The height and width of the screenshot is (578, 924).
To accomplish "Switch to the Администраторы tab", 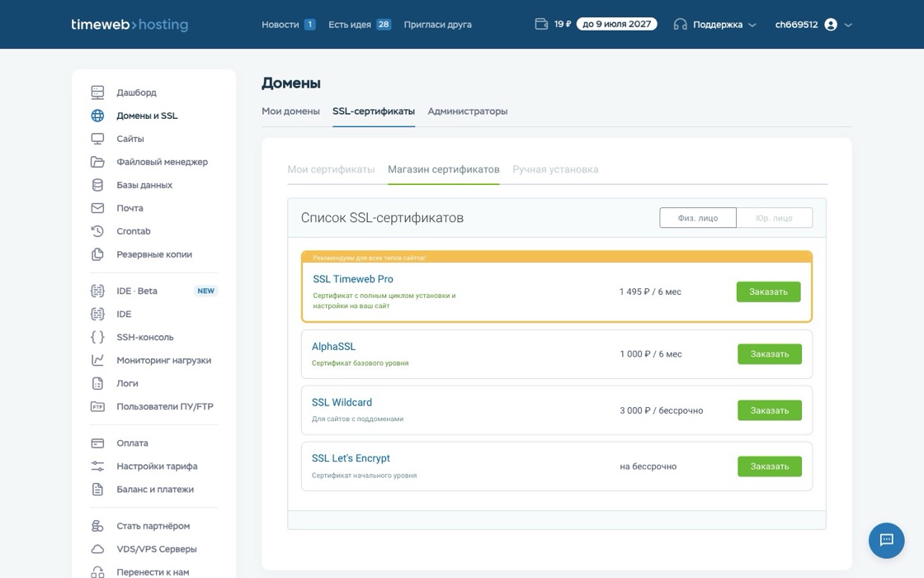I will point(467,111).
